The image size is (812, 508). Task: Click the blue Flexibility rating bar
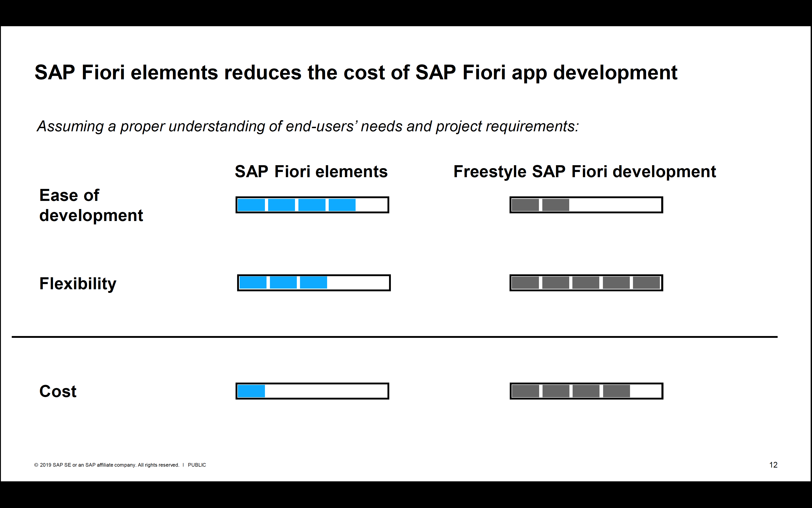coord(314,282)
